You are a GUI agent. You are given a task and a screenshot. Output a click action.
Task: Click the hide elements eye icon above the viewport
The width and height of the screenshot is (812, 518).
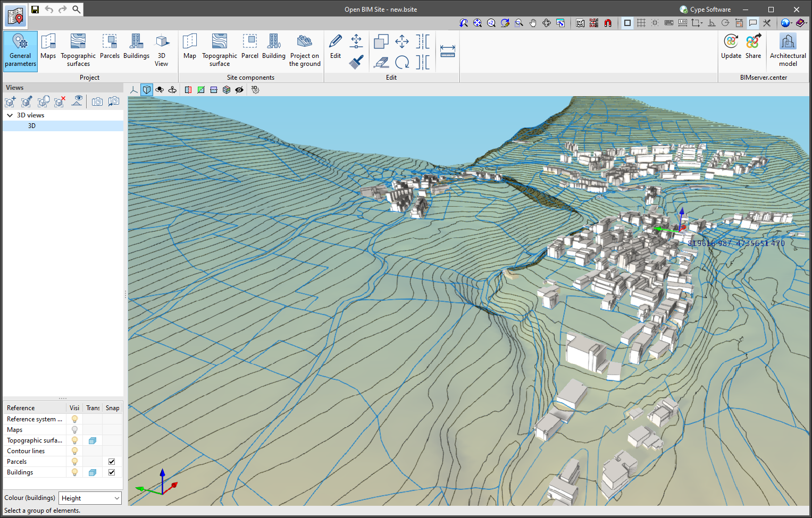pos(239,90)
